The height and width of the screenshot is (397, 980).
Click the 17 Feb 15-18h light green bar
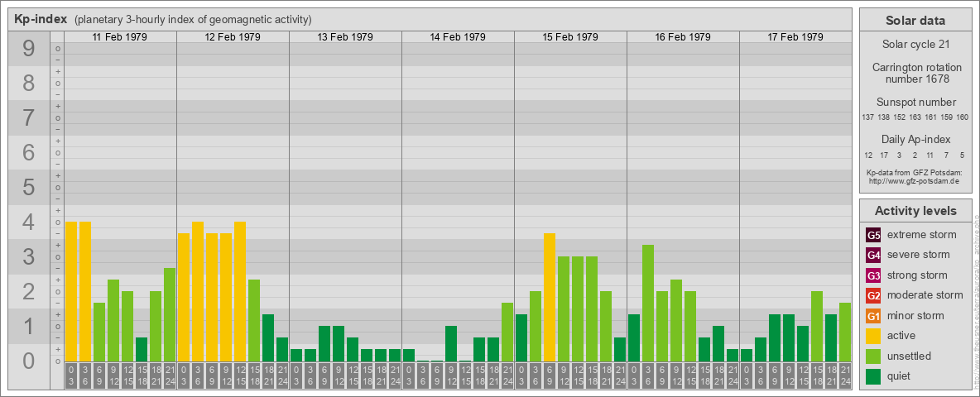point(816,327)
